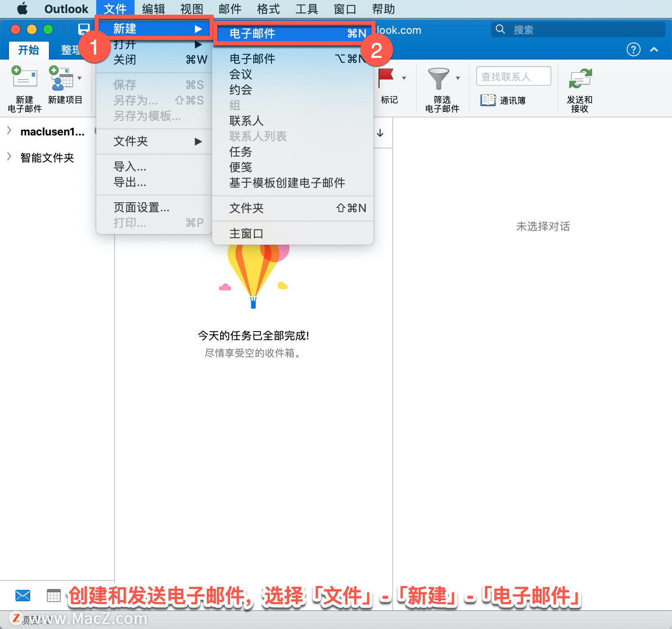Choose 主窗口 from the New submenu
This screenshot has height=629, width=672.
(x=293, y=233)
